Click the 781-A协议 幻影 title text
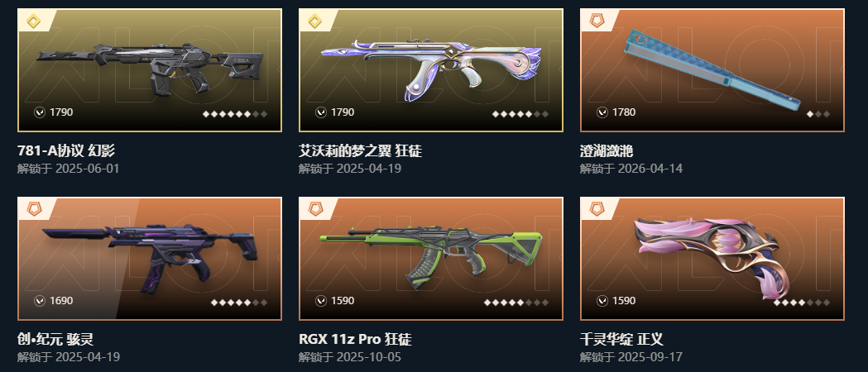This screenshot has width=868, height=372. coord(66,150)
